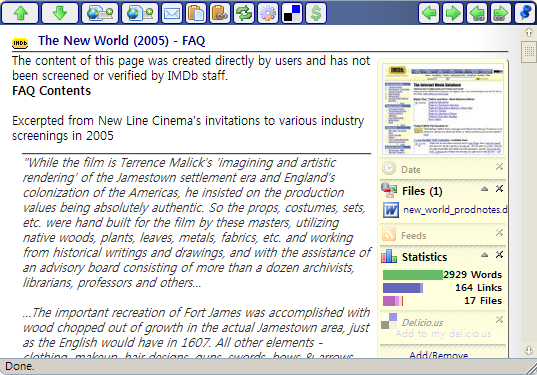This screenshot has height=375, width=537.
Task: Click the Del.icio.us panel logo
Action: 389,321
